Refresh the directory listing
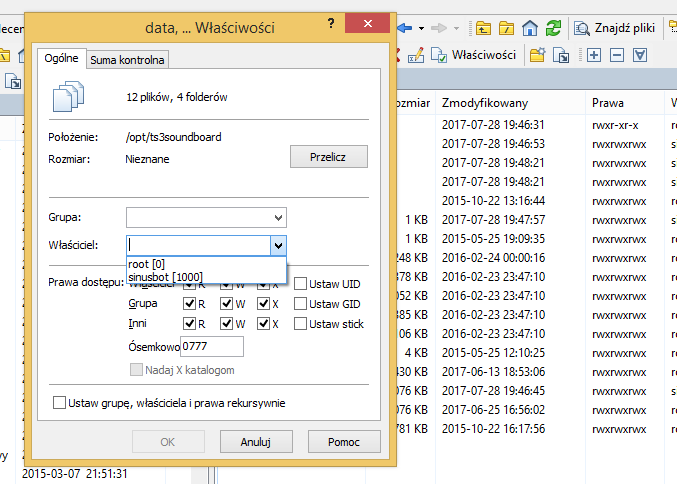Screen dimensions: 677x484 553,27
